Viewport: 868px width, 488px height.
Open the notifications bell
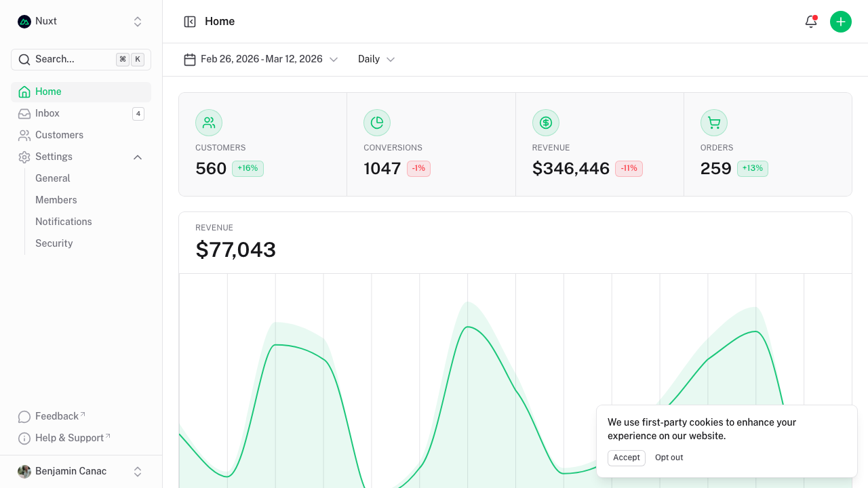[811, 21]
